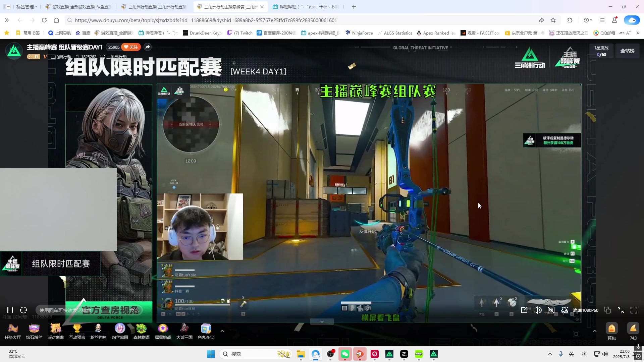Open the history clock dropdown

coord(588,20)
